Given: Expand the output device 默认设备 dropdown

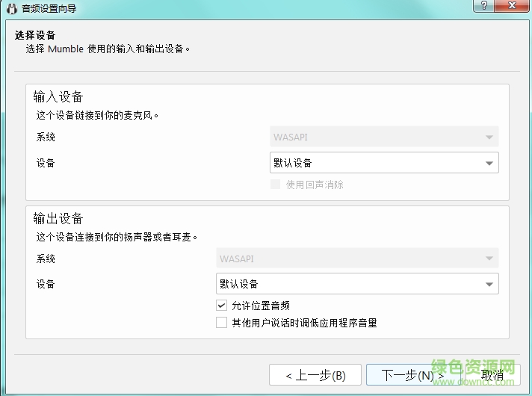Looking at the screenshot, I should [357, 284].
